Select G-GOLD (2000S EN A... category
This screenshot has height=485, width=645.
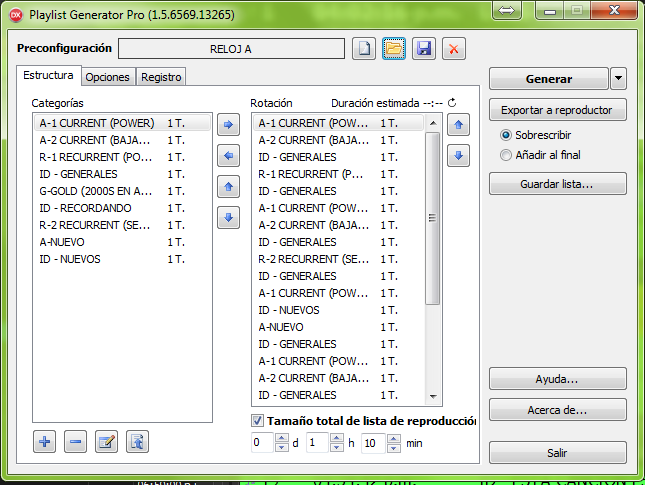click(122, 191)
